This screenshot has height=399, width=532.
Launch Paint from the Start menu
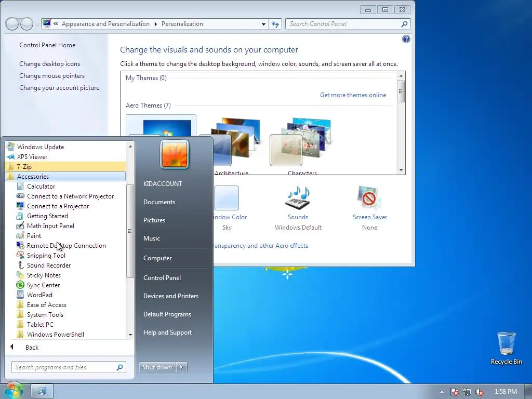click(x=34, y=235)
